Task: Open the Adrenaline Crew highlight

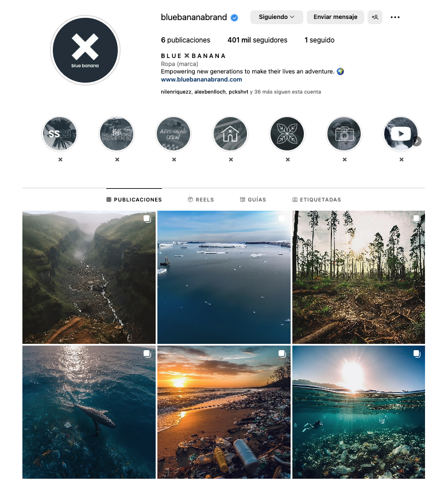Action: (173, 134)
